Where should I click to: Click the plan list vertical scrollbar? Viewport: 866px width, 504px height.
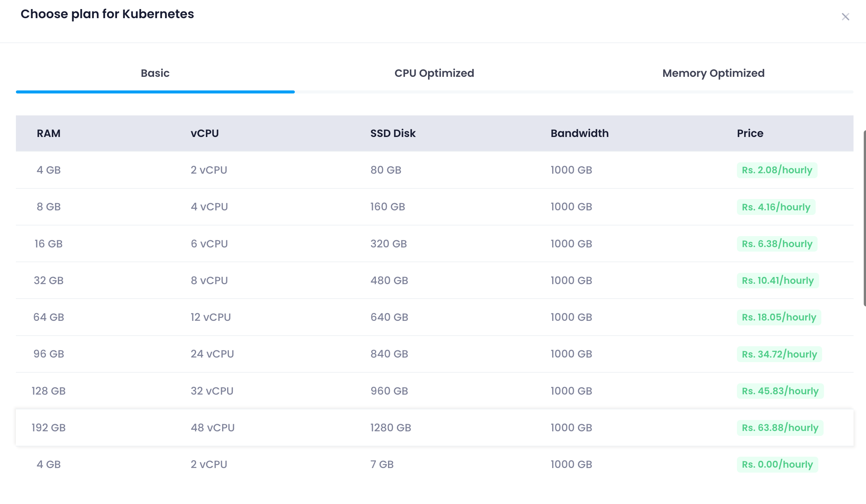click(864, 218)
